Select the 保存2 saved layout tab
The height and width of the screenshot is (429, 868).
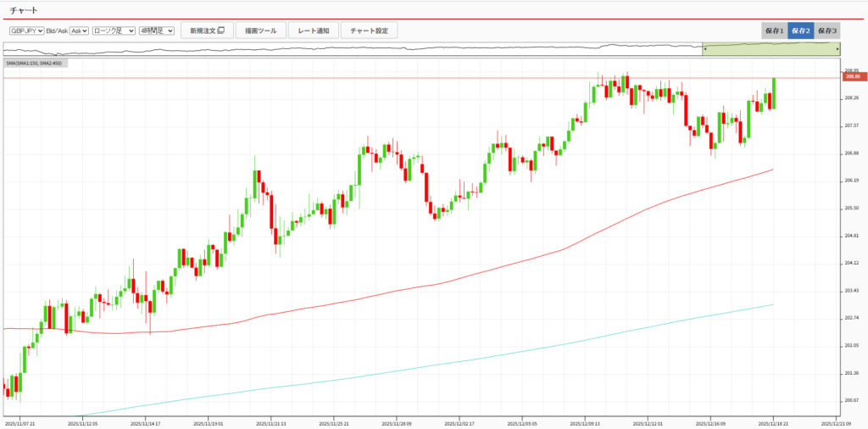tap(800, 31)
